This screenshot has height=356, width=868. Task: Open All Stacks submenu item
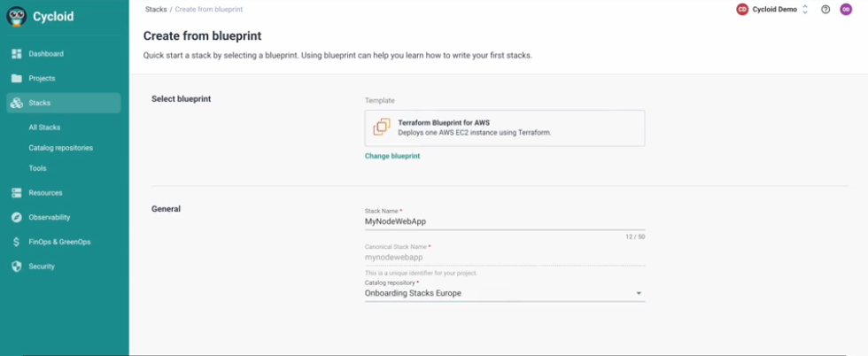(44, 128)
